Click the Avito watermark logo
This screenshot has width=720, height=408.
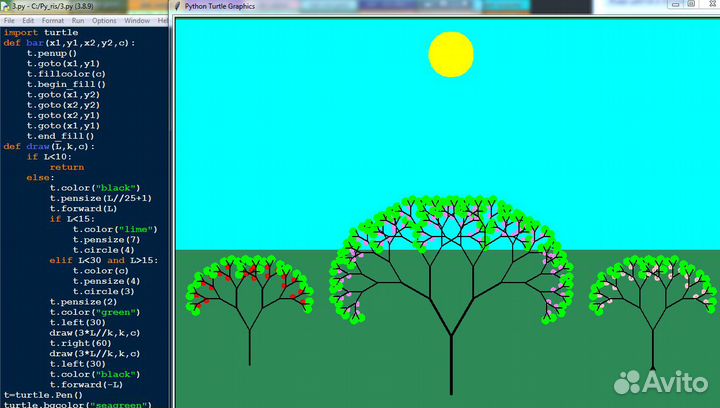point(662,381)
